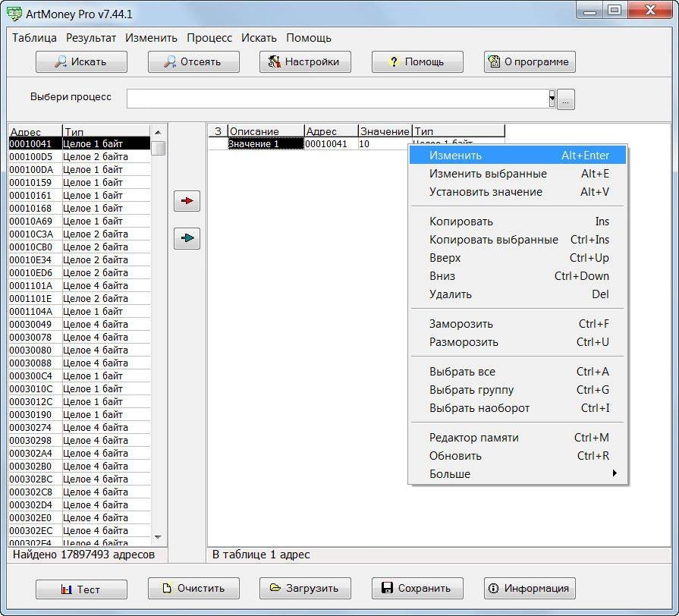Maximize the ArtMoney window
Viewport: 679px width, 616px height.
pos(615,11)
